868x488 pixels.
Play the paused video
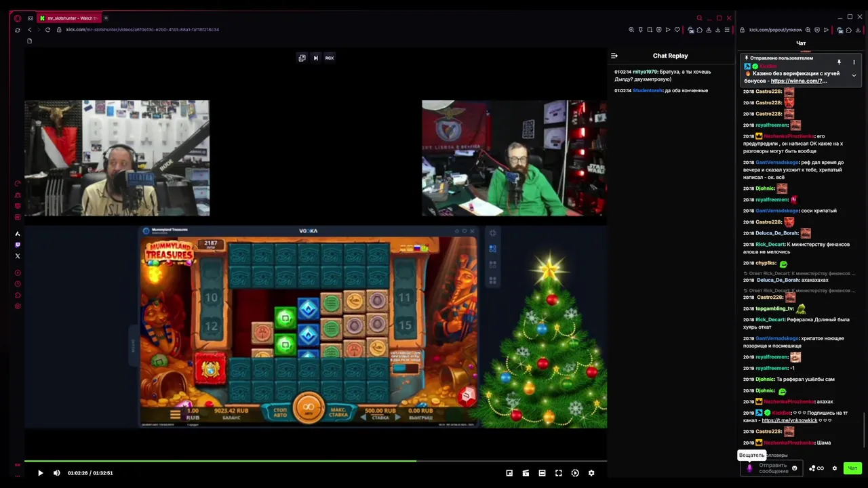pos(40,473)
